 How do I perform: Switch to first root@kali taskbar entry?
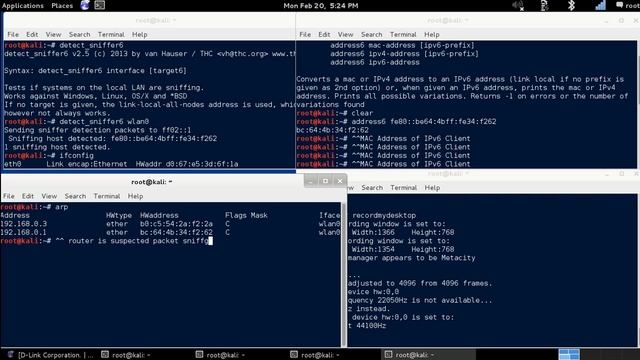point(126,355)
